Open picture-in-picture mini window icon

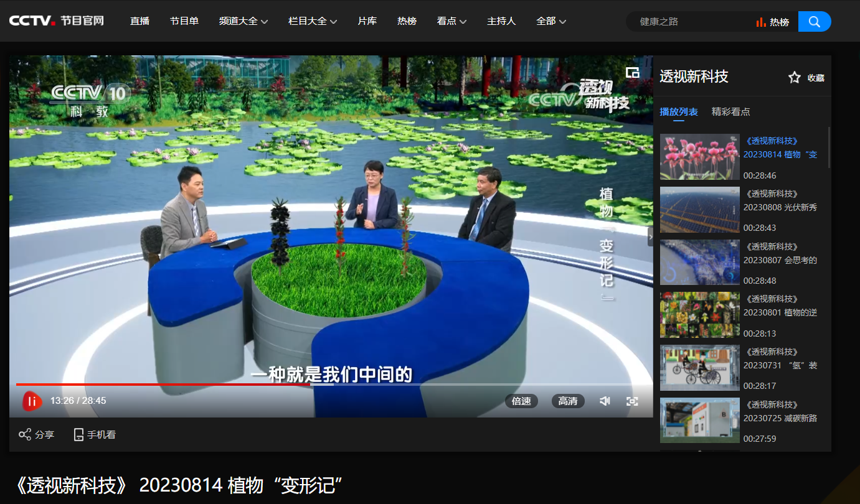point(632,73)
